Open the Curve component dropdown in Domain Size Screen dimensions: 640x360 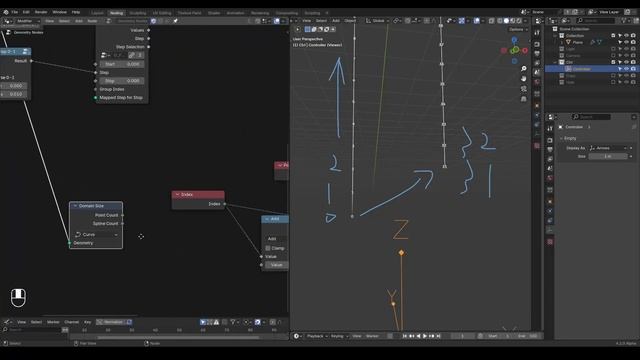[x=96, y=234]
